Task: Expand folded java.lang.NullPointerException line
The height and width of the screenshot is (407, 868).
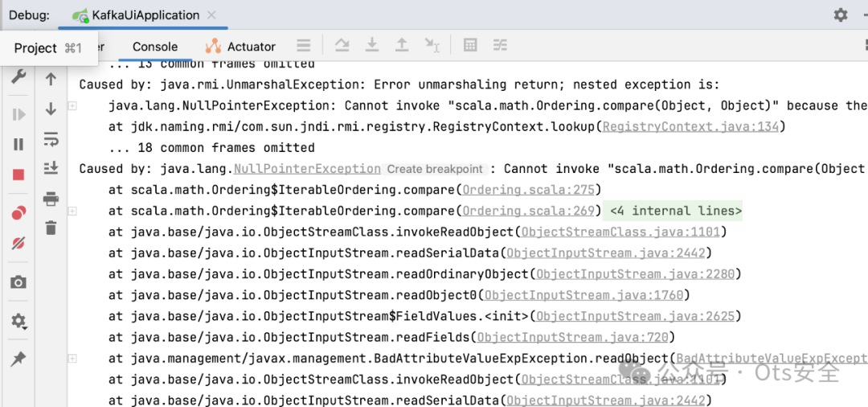Action: coord(72,105)
